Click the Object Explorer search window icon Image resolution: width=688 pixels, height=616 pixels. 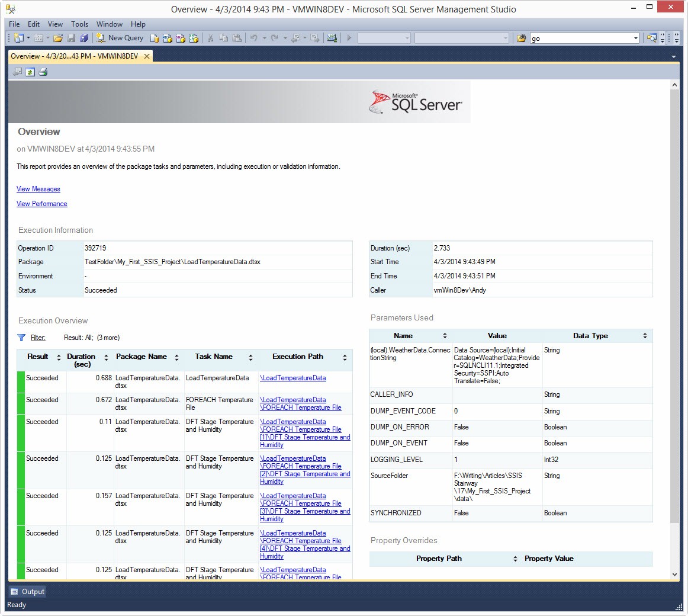point(652,38)
